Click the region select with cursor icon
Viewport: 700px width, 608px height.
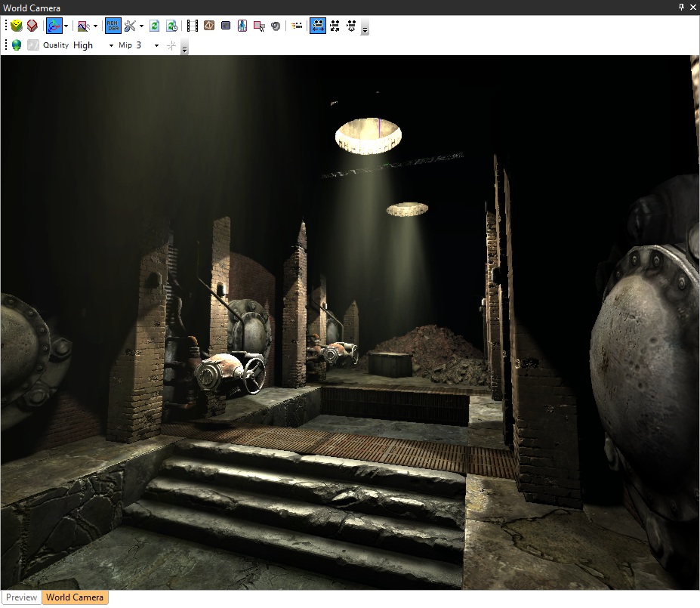[x=259, y=26]
